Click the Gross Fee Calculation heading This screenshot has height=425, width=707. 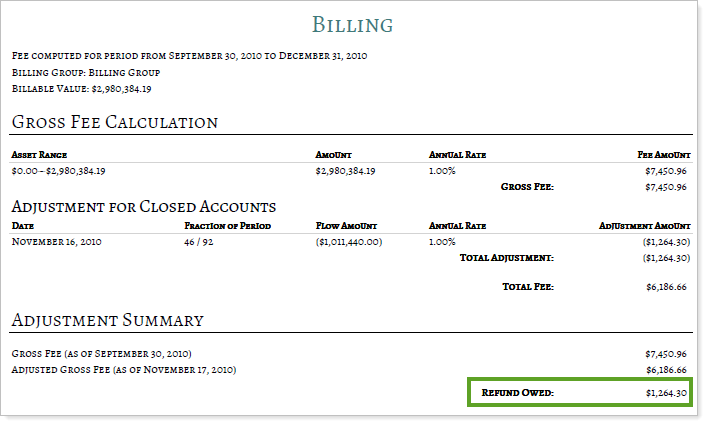click(115, 122)
